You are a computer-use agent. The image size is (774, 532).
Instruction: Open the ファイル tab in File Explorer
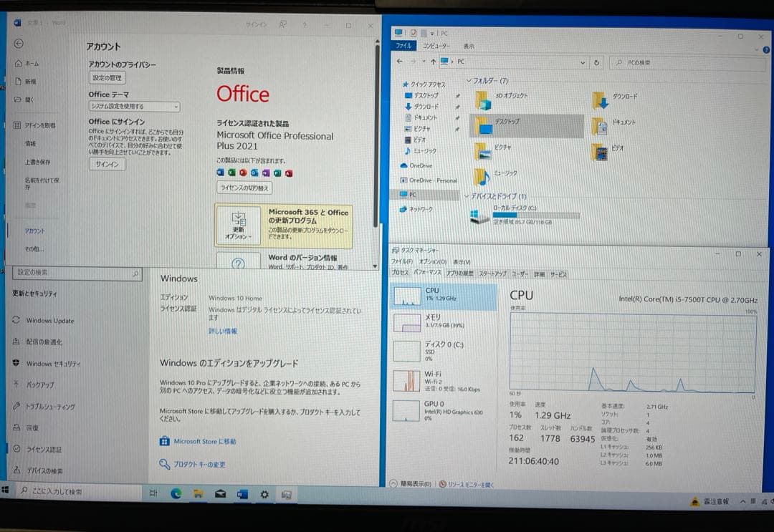tap(403, 46)
